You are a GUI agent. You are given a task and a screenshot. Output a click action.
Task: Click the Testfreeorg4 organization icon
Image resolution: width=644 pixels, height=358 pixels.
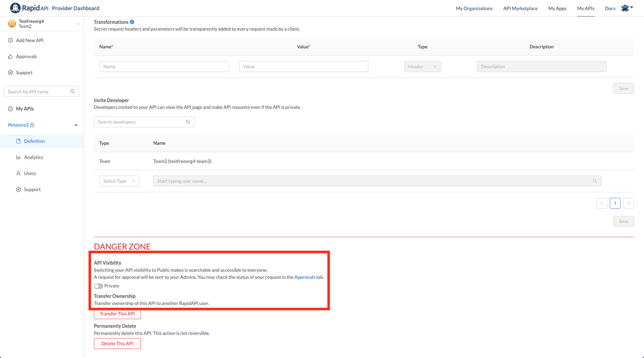tap(12, 24)
